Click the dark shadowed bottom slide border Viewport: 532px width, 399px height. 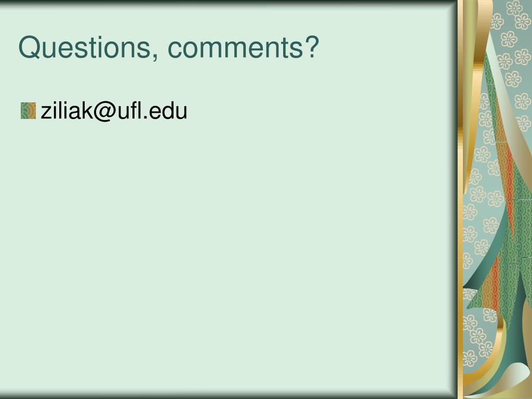pyautogui.click(x=228, y=395)
